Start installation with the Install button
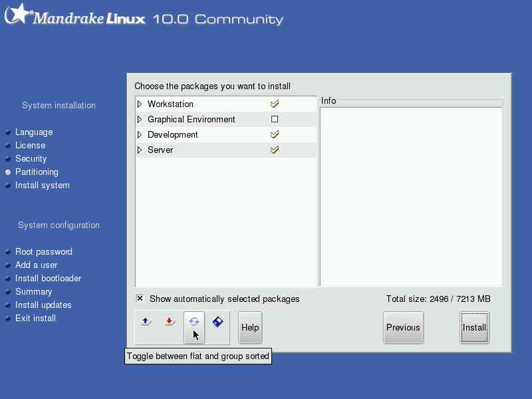532x399 pixels. tap(474, 327)
